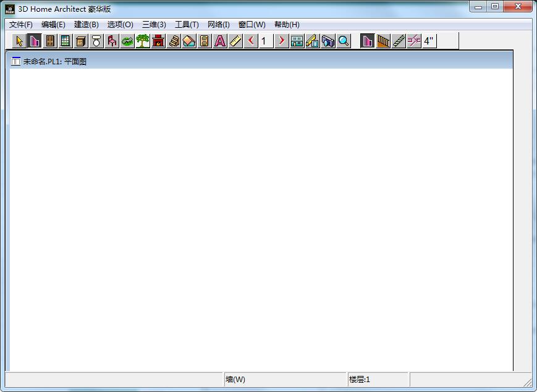Select the roof tool icon
This screenshot has height=392, width=537.
(189, 41)
